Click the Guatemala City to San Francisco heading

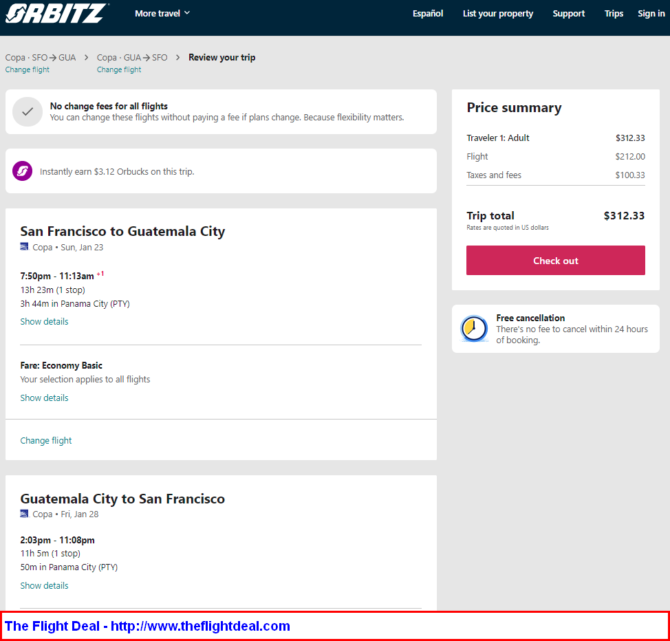pyautogui.click(x=123, y=499)
